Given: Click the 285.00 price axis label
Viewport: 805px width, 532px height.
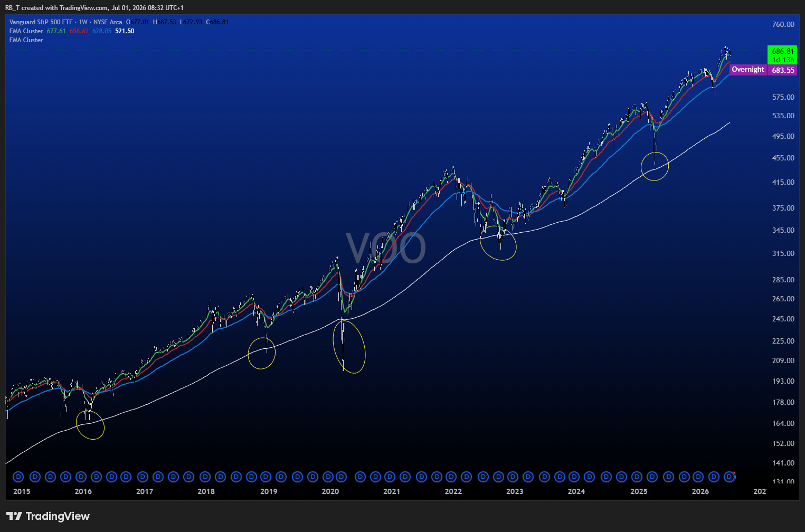Looking at the screenshot, I should tap(783, 280).
